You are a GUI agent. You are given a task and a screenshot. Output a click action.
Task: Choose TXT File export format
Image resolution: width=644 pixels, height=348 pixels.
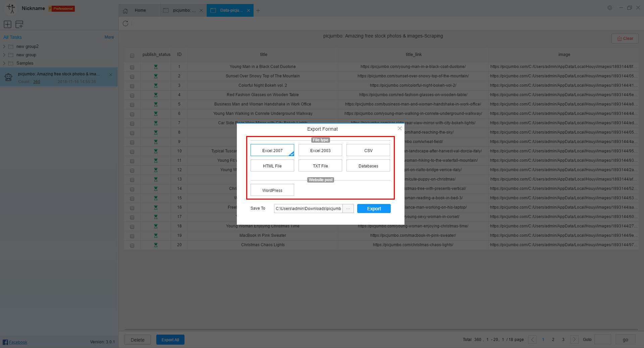click(320, 166)
